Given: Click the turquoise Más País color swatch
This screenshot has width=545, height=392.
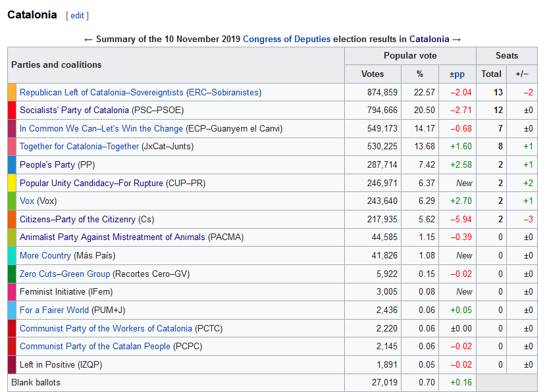Looking at the screenshot, I should point(12,256).
